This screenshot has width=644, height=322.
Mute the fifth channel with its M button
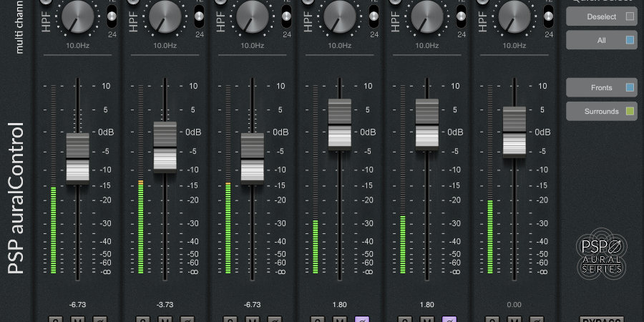pos(427,319)
